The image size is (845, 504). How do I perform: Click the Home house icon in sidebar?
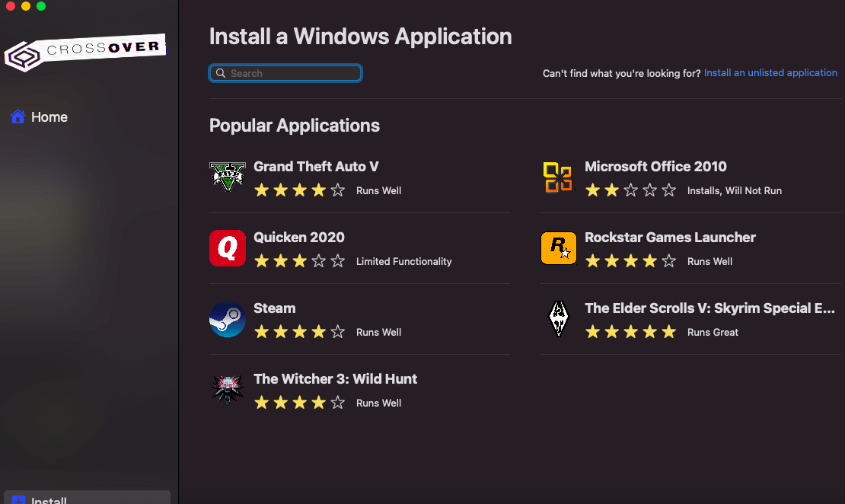click(18, 116)
